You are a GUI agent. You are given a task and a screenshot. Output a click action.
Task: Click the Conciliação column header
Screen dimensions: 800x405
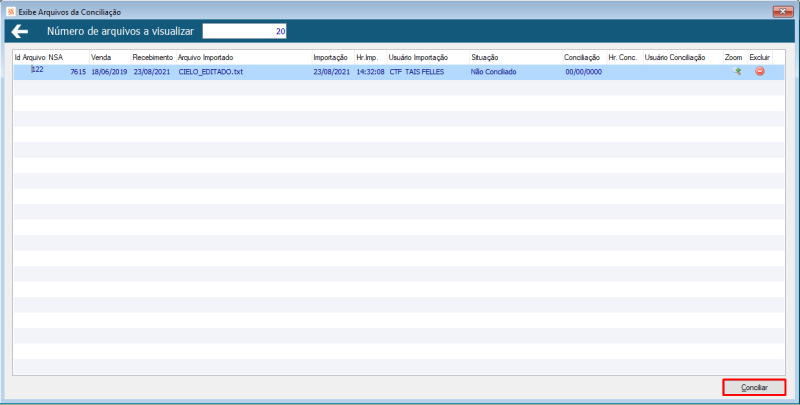[585, 58]
